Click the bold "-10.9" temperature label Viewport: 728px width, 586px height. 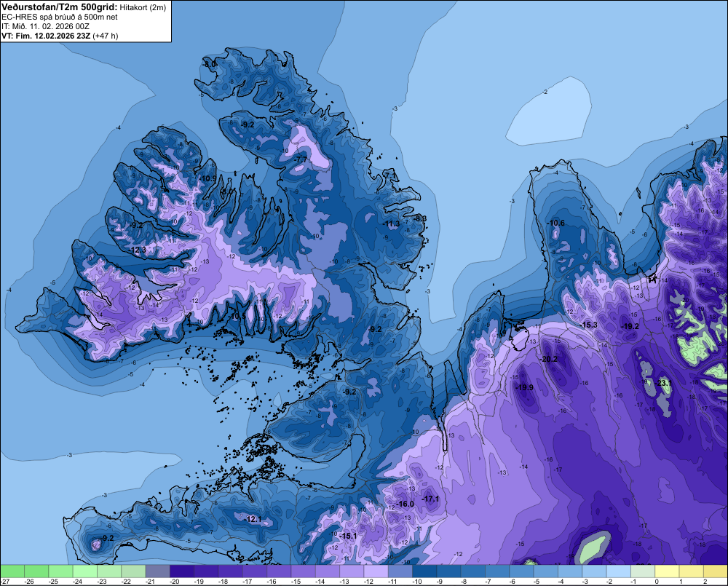click(x=208, y=179)
